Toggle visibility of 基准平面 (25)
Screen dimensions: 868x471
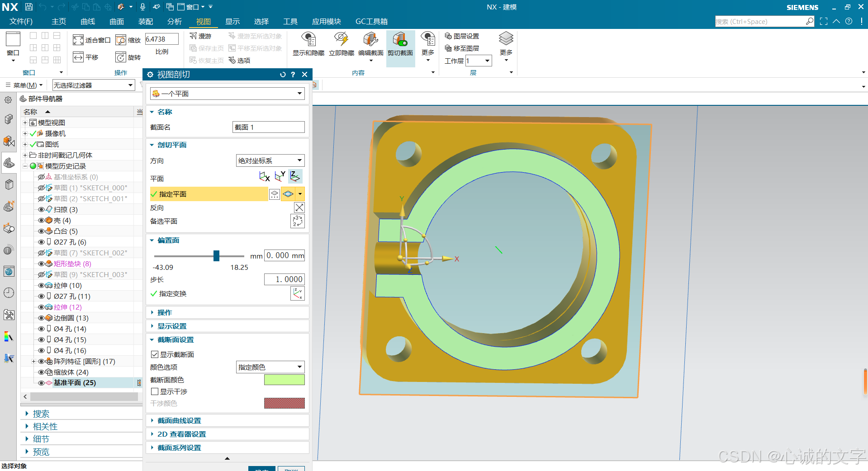41,383
